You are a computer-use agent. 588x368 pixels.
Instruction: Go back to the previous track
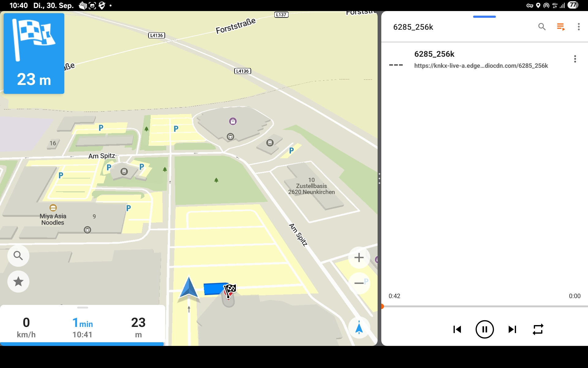[457, 329]
